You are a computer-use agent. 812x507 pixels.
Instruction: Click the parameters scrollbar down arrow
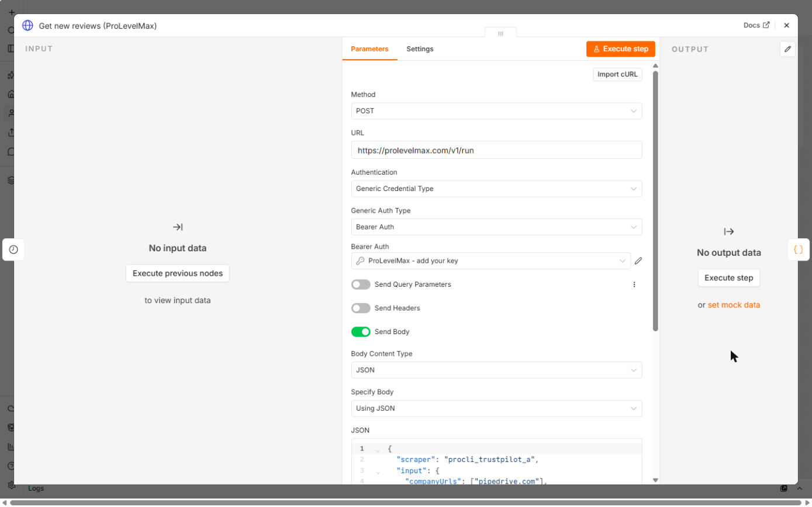click(655, 480)
